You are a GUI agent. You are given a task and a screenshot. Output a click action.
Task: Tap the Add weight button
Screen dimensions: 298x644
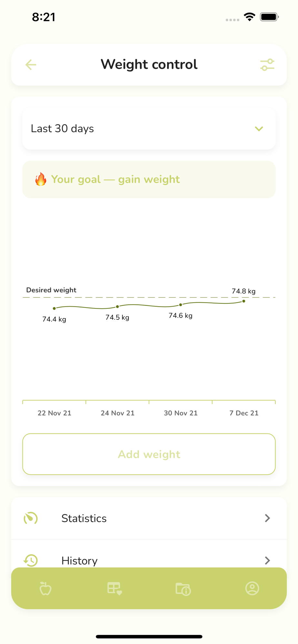click(x=149, y=454)
